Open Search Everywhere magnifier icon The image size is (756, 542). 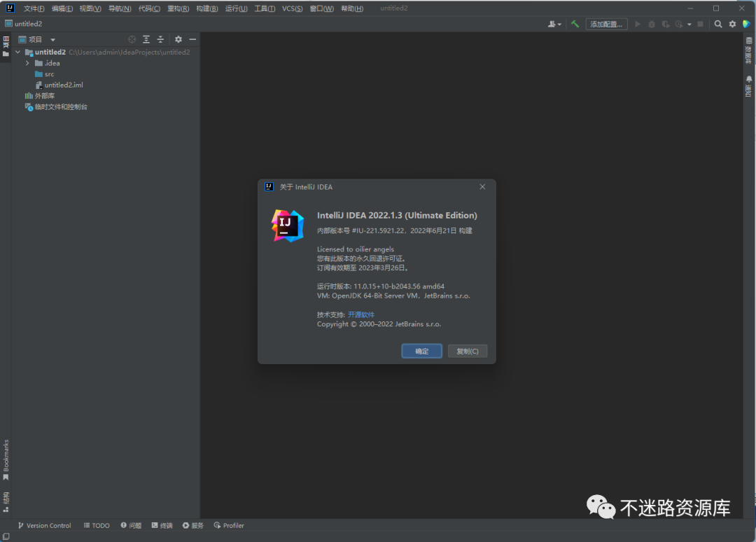tap(718, 24)
